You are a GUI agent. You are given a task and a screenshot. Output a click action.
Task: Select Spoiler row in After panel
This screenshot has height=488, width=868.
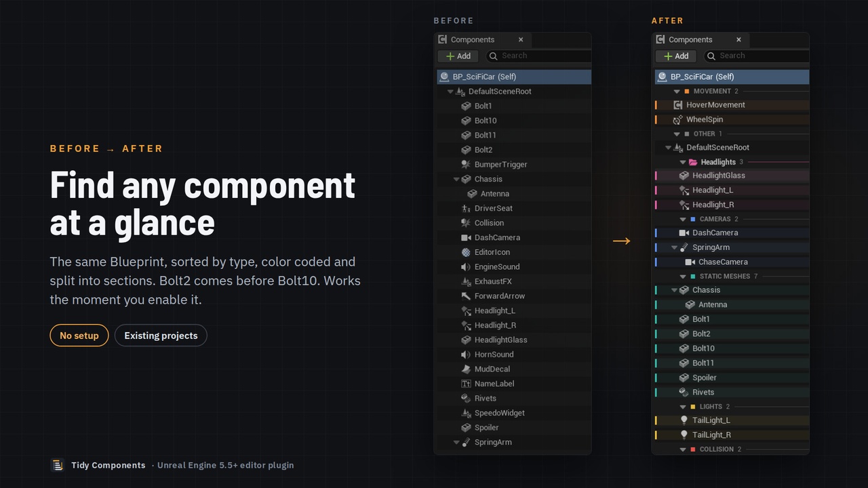[732, 378]
